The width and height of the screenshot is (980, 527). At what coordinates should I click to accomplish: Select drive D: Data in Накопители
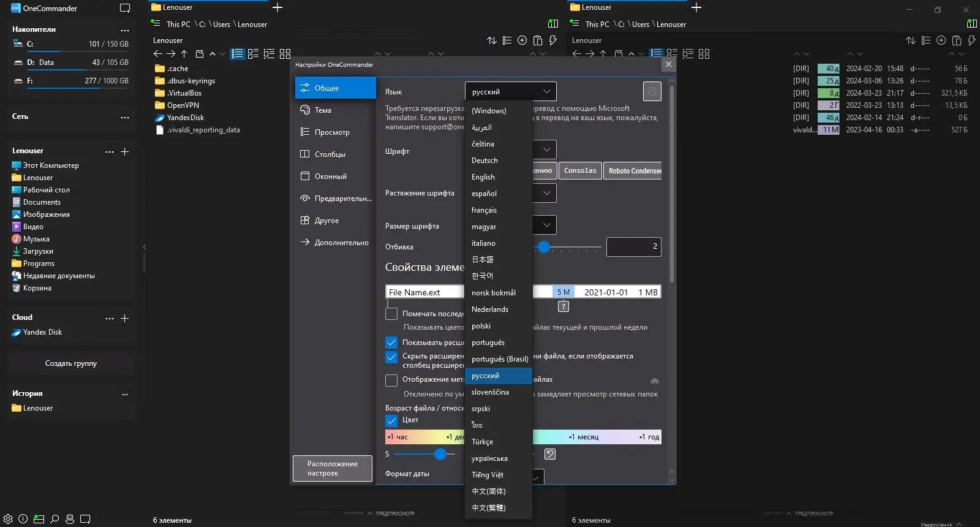(71, 63)
